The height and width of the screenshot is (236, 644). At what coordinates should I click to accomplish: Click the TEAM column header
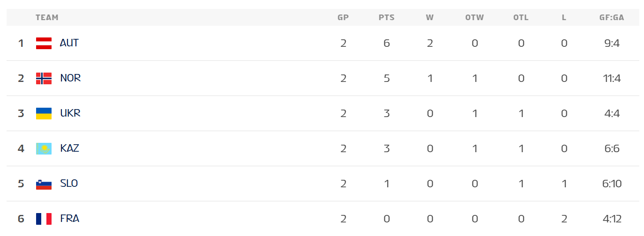47,18
